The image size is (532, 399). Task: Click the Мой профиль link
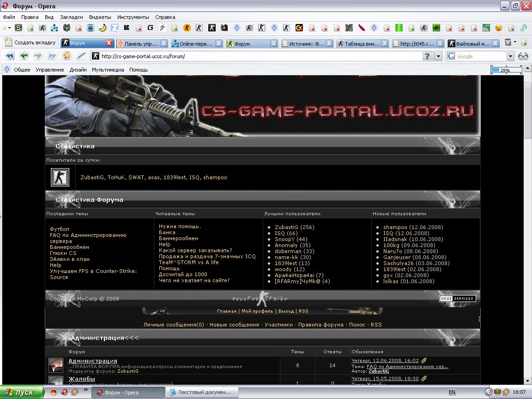[257, 311]
